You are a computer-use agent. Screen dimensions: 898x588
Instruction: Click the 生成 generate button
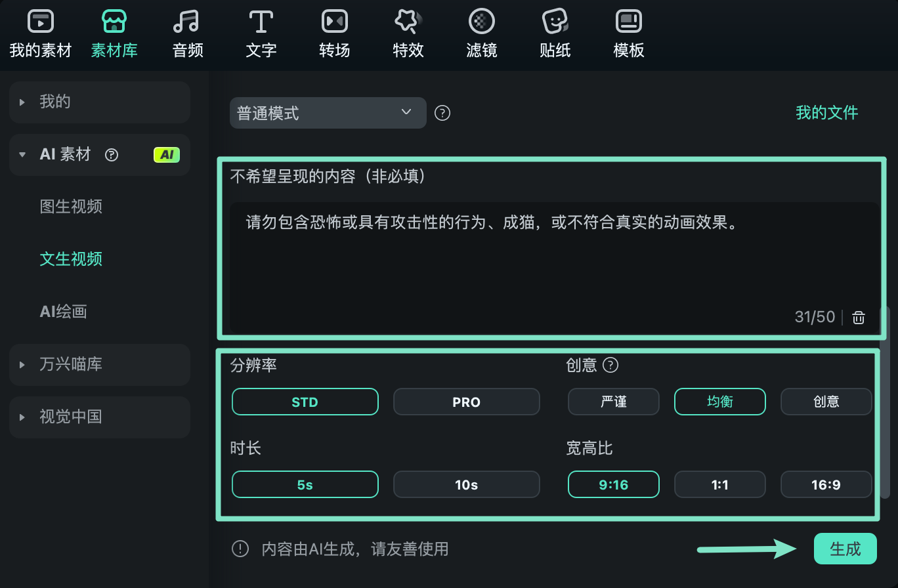(845, 549)
